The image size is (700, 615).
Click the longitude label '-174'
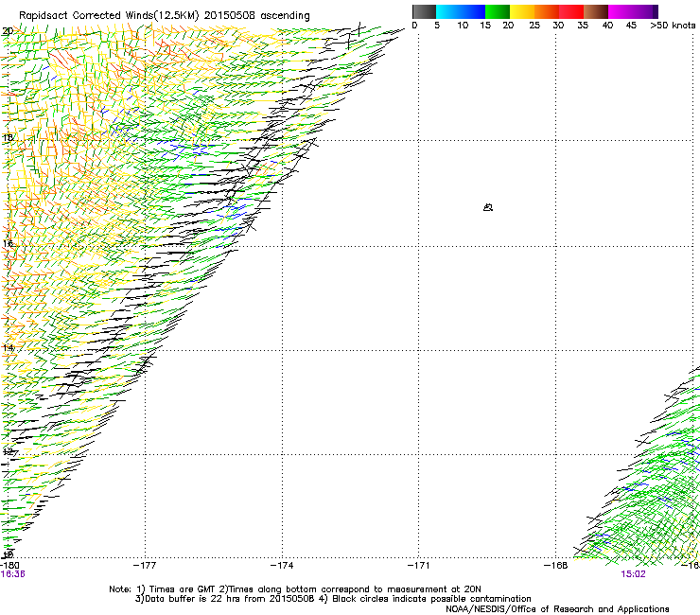[x=282, y=566]
